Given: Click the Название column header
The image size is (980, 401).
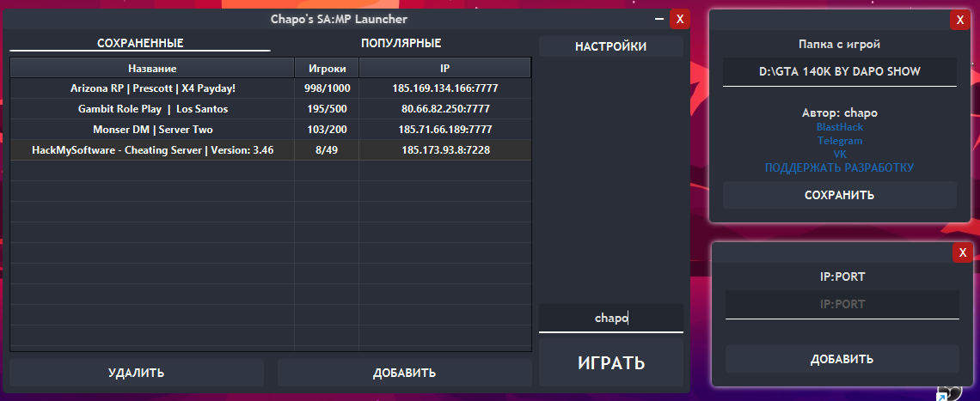Looking at the screenshot, I should [152, 68].
